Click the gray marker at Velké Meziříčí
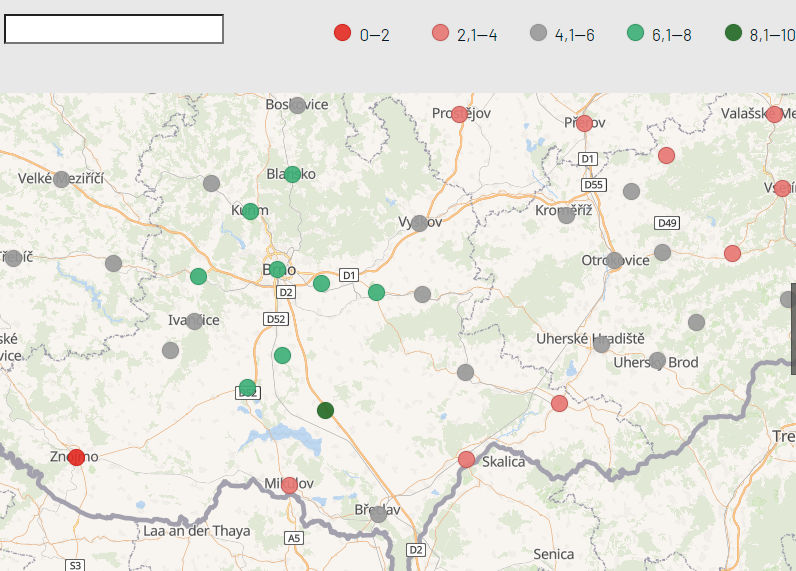The height and width of the screenshot is (571, 796). (x=61, y=179)
